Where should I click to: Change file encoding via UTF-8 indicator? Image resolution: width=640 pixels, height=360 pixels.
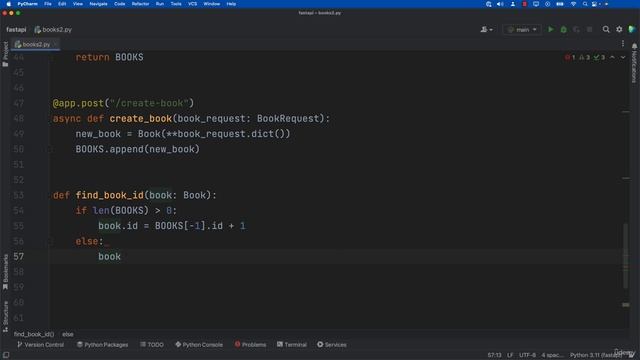pos(527,355)
